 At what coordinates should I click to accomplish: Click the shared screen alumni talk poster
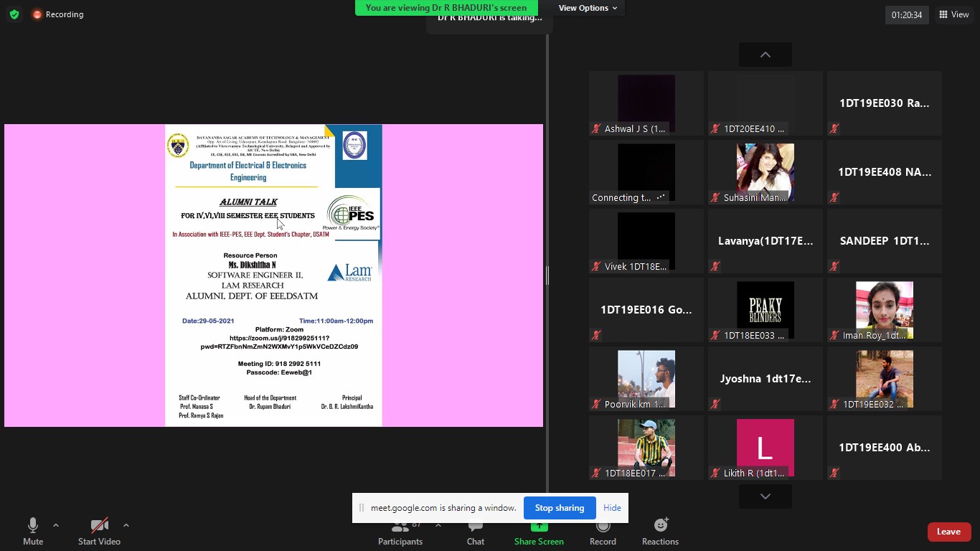274,275
